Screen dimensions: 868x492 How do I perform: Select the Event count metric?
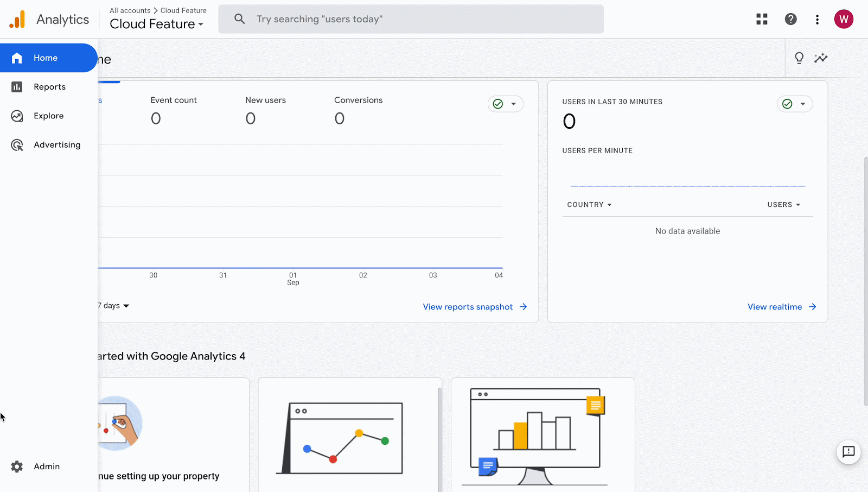[x=174, y=110]
